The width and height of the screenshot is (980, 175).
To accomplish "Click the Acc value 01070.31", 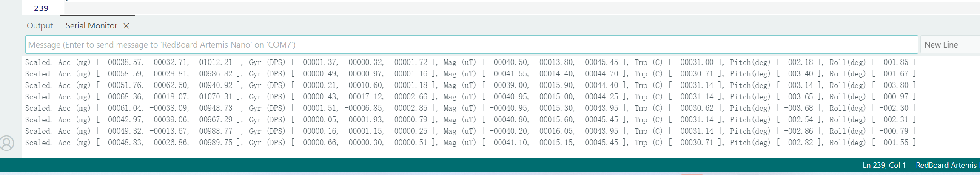I will [x=216, y=97].
